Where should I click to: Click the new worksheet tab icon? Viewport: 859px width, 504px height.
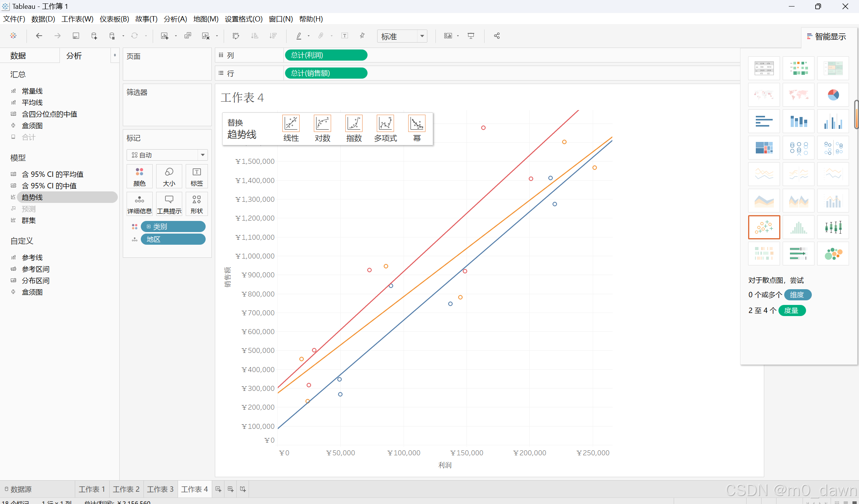click(x=218, y=489)
